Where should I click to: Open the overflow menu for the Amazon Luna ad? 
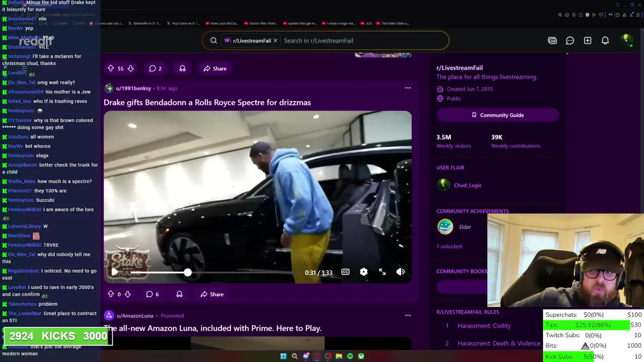(x=408, y=316)
